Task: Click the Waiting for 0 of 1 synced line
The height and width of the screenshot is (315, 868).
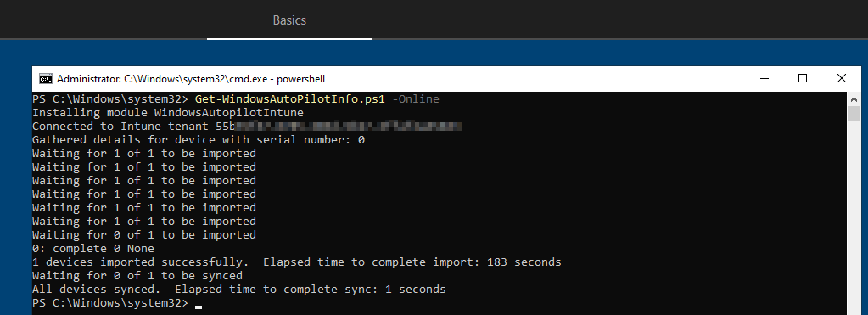Action: tap(137, 276)
